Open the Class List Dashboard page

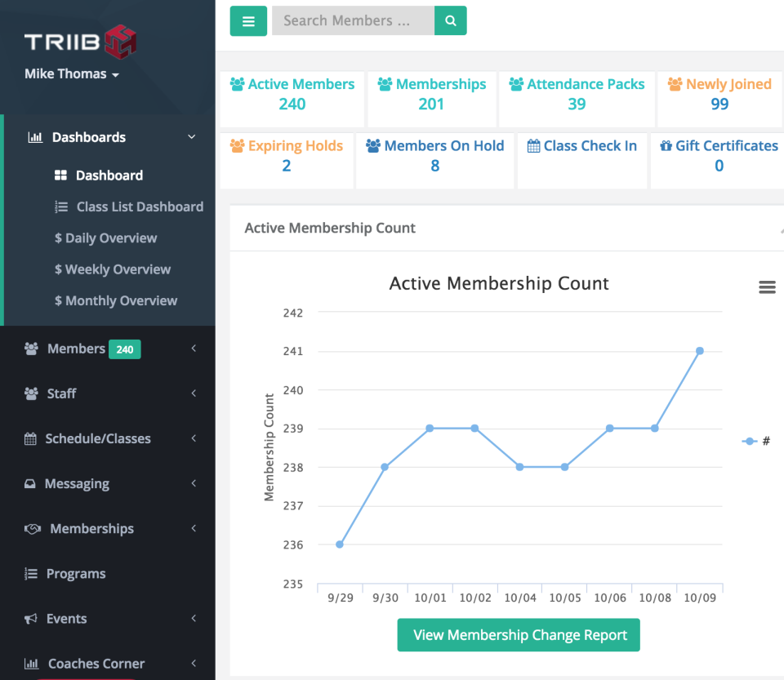[x=140, y=207]
